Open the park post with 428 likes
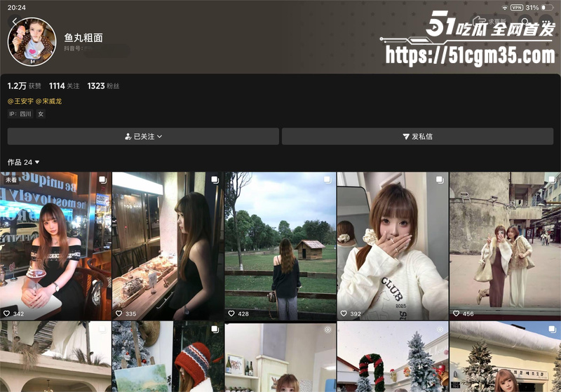The width and height of the screenshot is (561, 392). [280, 245]
